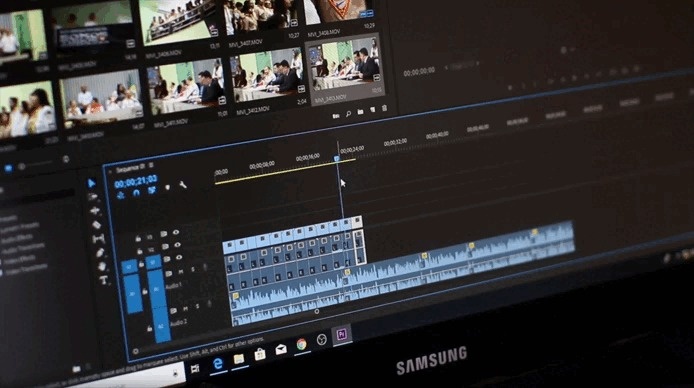Mute the Audio 1 track
The width and height of the screenshot is (694, 388).
click(x=181, y=272)
